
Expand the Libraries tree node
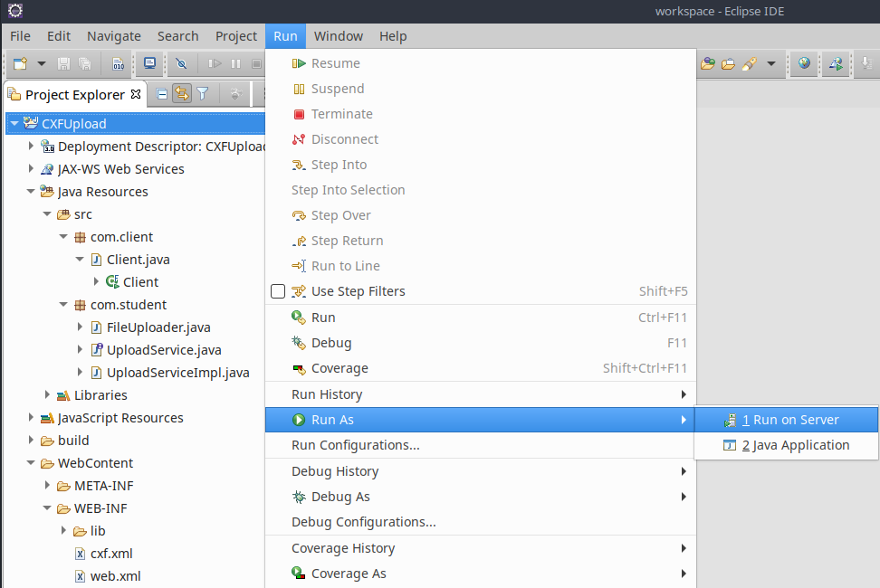47,395
